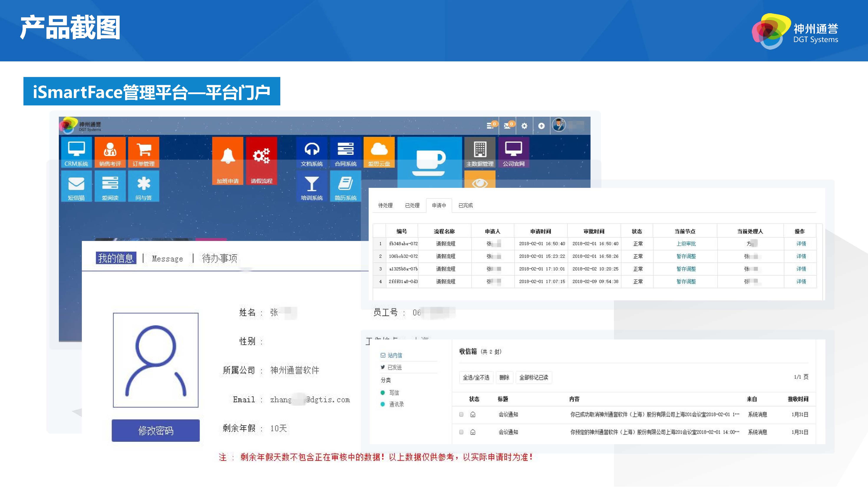Click the 申请时间 column header
Viewport: 868px width, 488px height.
click(540, 231)
